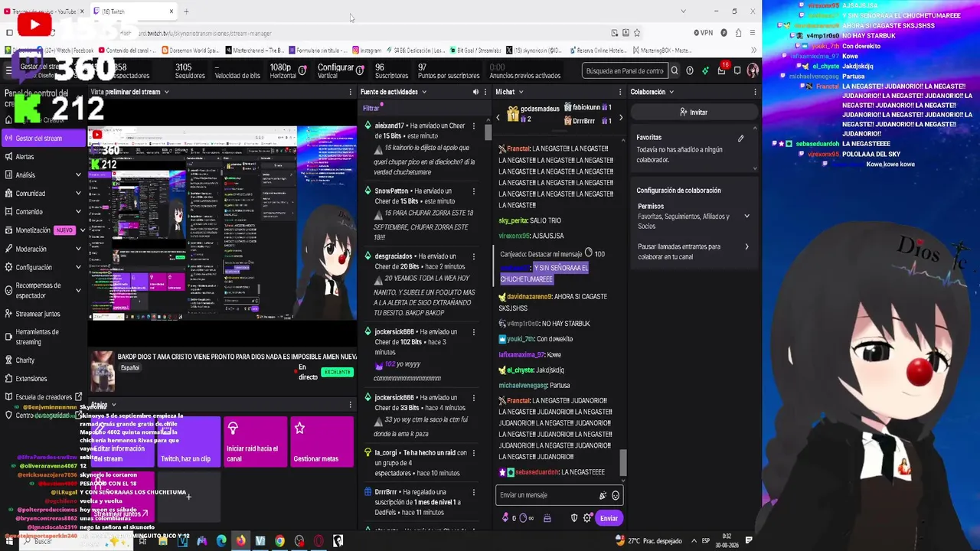Viewport: 980px width, 551px height.
Task: Click the VPN icon in address bar
Action: pos(703,33)
